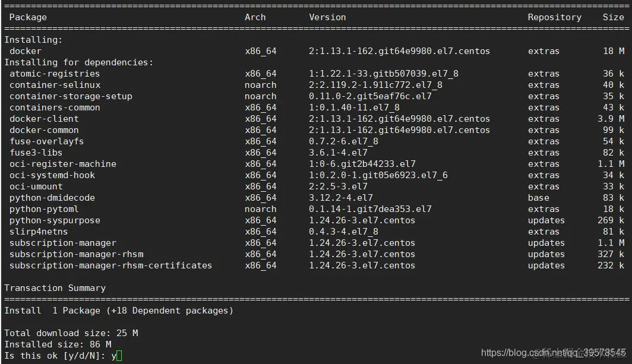632x364 pixels.
Task: Click the Size column header
Action: tap(613, 17)
